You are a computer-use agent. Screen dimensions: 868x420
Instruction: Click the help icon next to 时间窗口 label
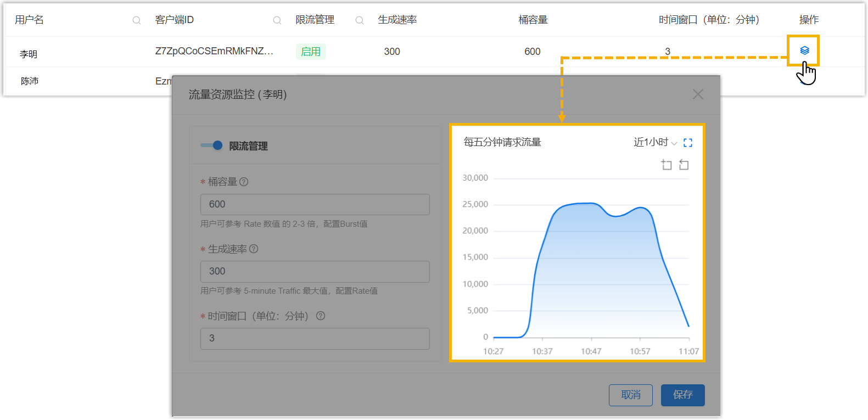pyautogui.click(x=321, y=316)
